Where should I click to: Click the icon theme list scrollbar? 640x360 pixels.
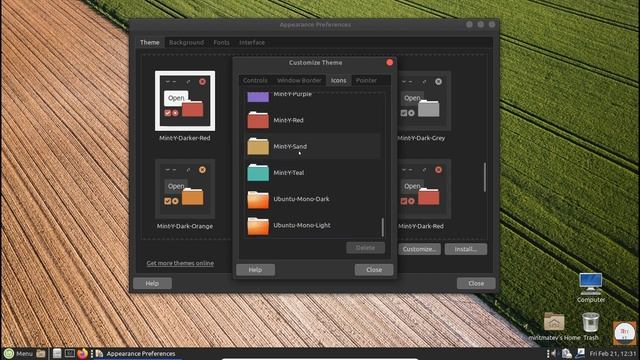point(382,227)
